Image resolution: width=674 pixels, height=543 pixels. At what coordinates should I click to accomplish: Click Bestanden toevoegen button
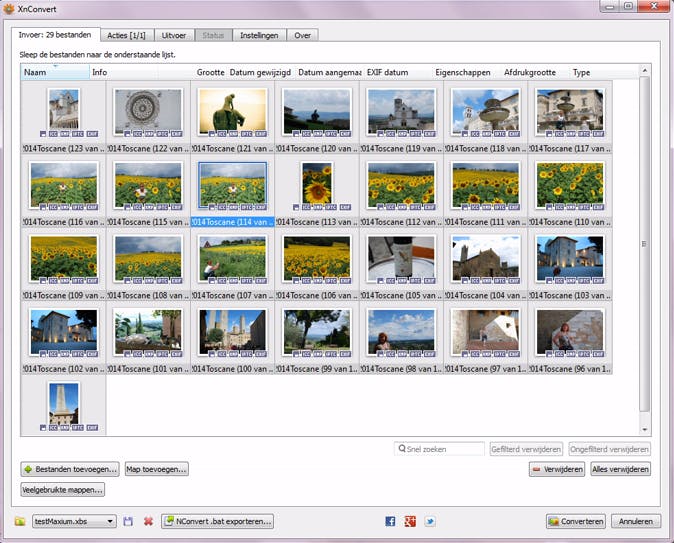(69, 469)
